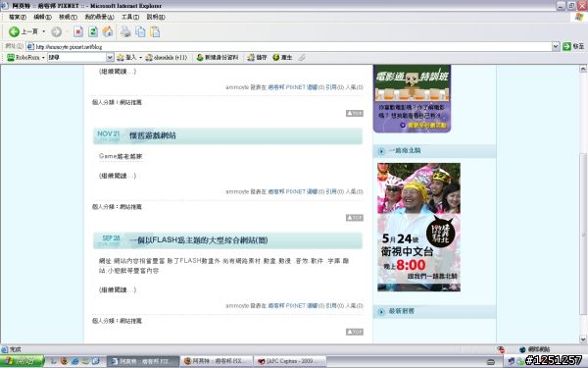Click the bullet icon beside 最新迴響 heading
Screen dimensions: 588x368
click(x=381, y=312)
